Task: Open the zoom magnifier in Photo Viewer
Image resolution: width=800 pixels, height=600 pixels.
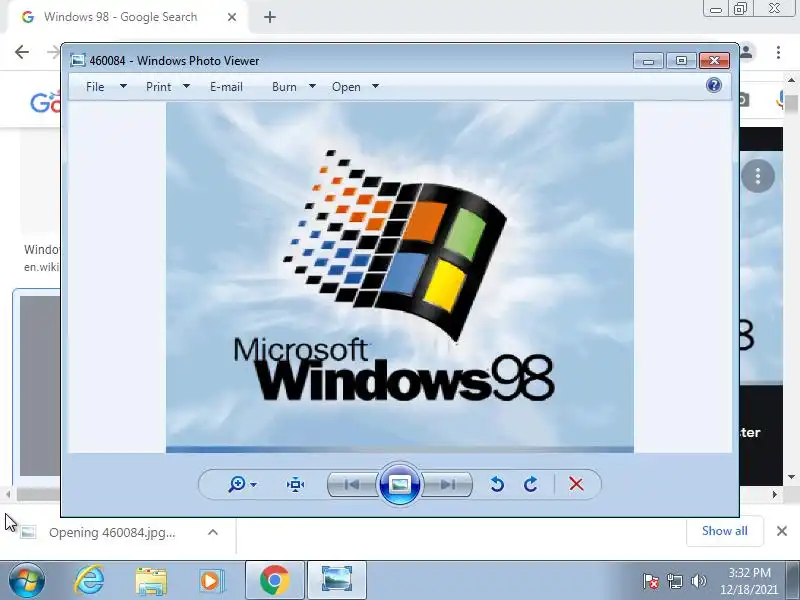Action: [237, 484]
